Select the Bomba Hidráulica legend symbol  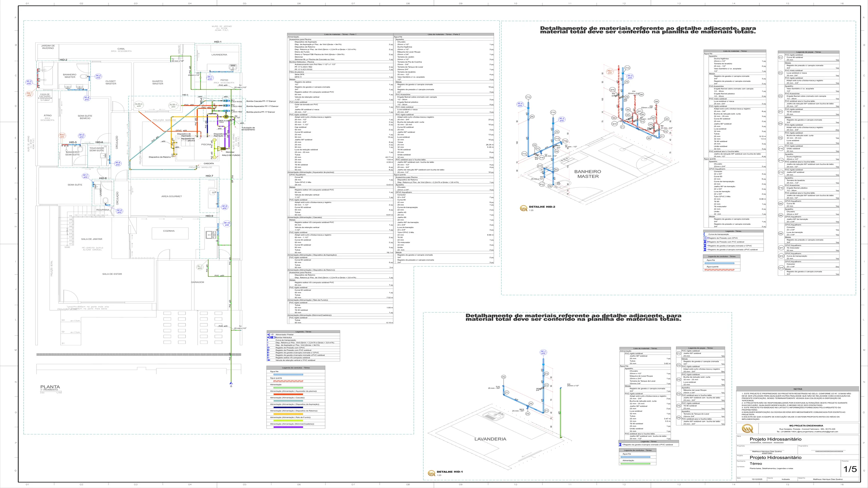coord(271,338)
